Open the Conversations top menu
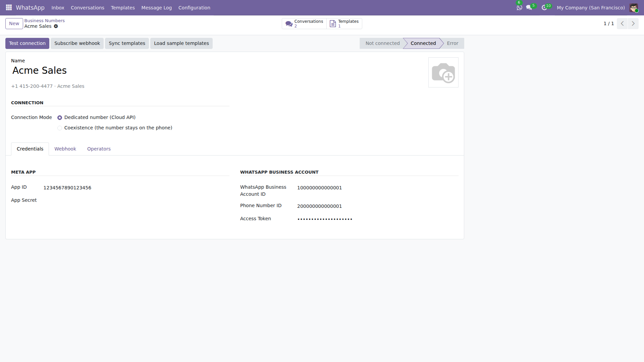The image size is (644, 362). (x=88, y=8)
